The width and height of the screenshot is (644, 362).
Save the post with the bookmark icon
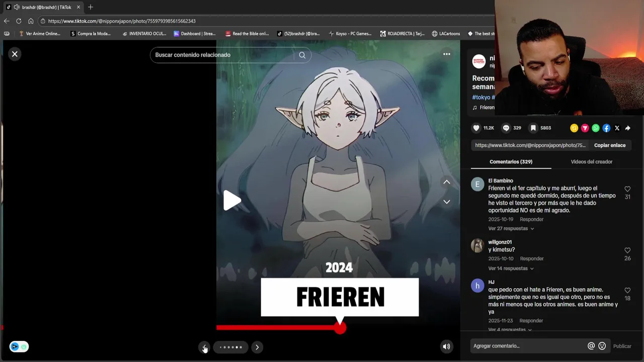(x=533, y=128)
